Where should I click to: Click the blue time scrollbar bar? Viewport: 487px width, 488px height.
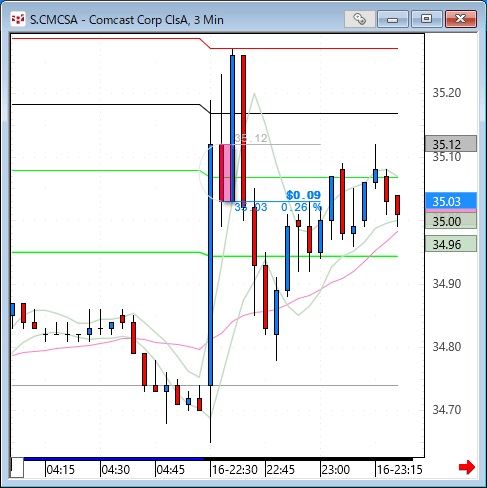[x=114, y=459]
